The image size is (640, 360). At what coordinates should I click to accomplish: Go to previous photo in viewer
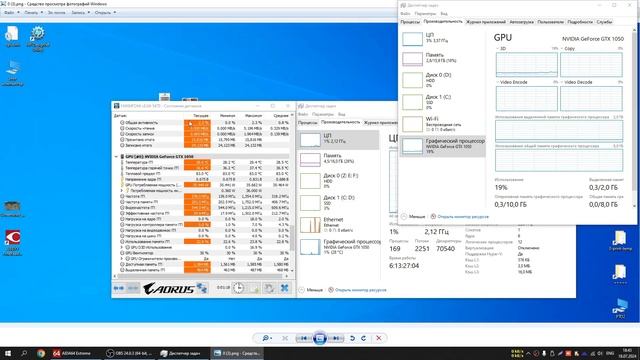(304, 338)
